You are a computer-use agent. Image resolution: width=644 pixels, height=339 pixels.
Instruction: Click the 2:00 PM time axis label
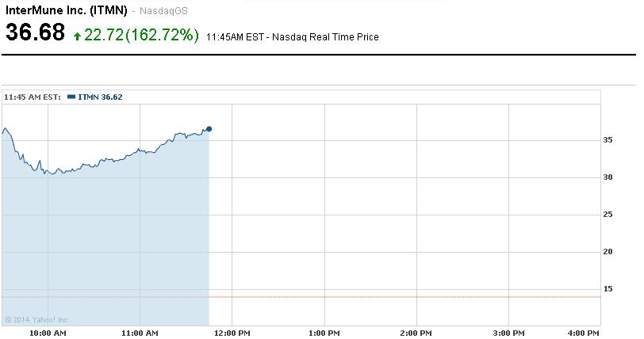[416, 332]
